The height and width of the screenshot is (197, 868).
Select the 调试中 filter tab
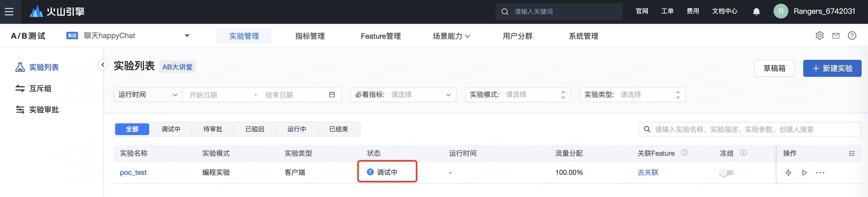(171, 129)
